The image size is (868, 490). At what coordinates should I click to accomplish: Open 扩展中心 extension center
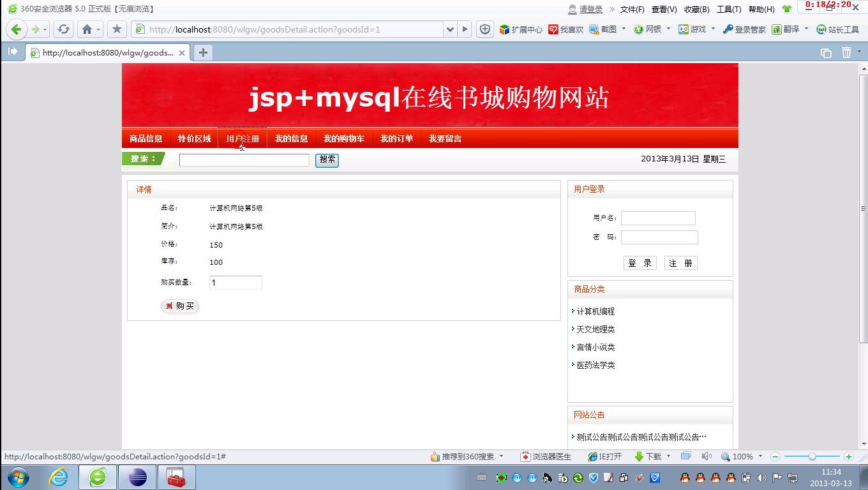(x=521, y=29)
